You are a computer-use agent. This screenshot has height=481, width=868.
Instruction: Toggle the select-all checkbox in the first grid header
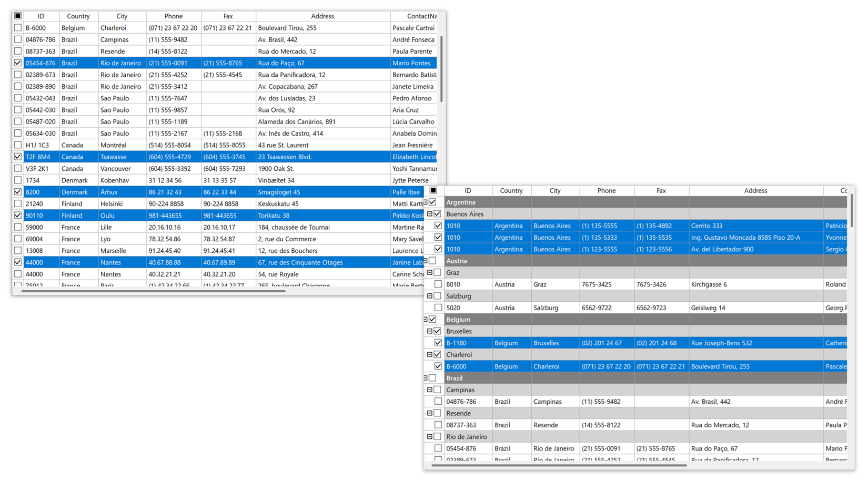[17, 16]
